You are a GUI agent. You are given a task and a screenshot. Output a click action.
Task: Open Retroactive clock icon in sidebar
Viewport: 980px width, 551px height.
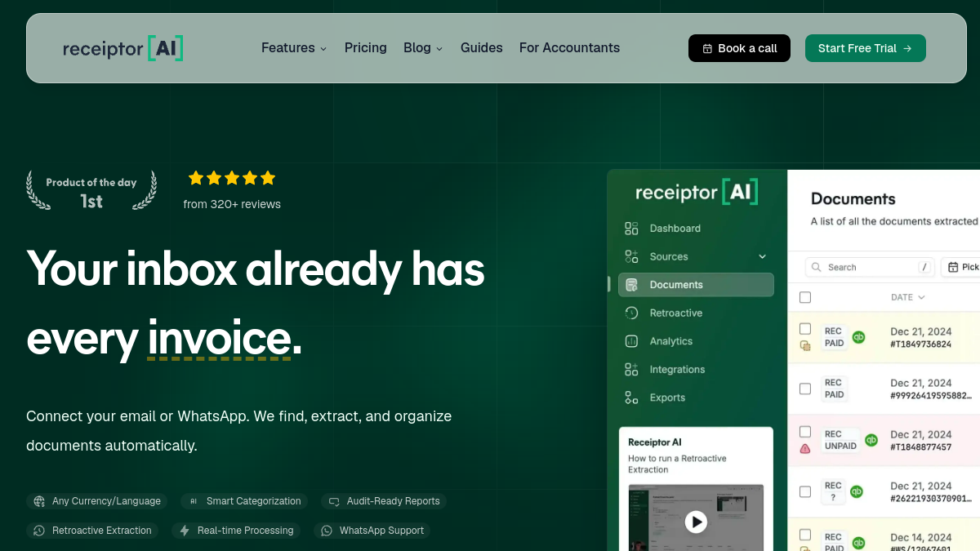point(631,313)
